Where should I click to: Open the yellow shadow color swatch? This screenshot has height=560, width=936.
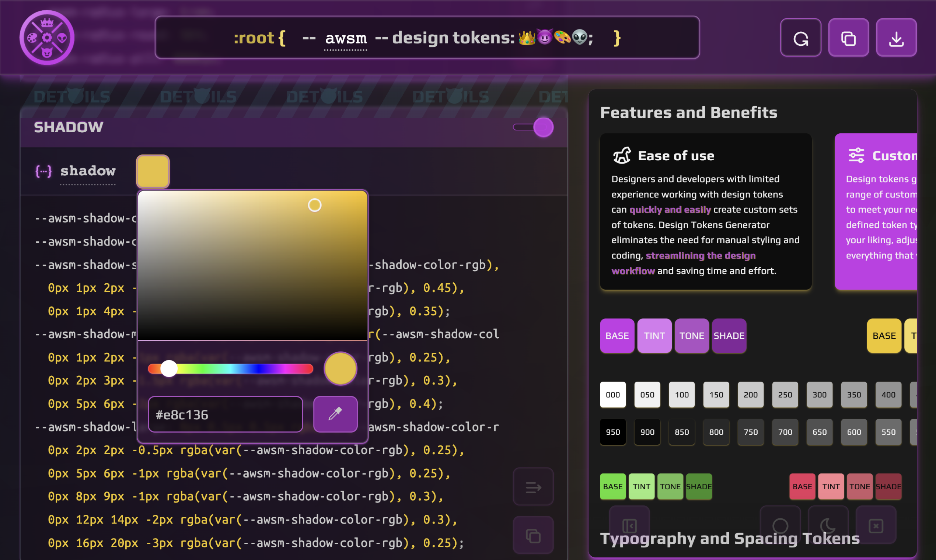(x=153, y=171)
